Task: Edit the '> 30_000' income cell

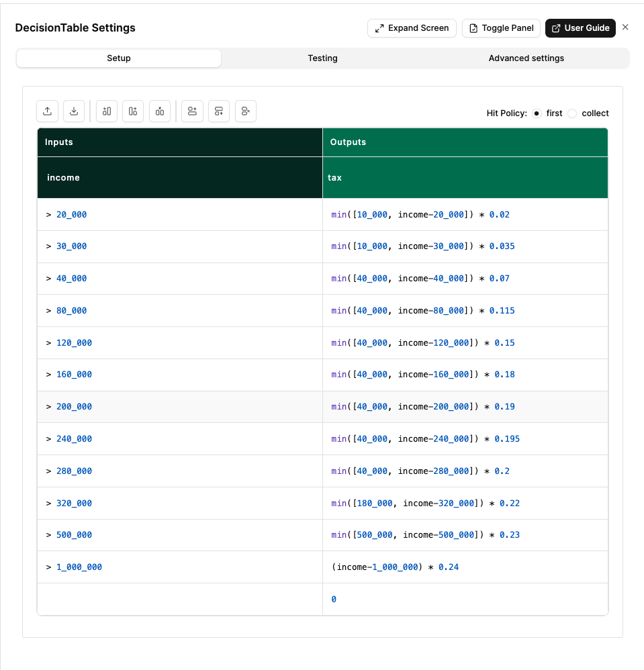Action: pyautogui.click(x=180, y=246)
